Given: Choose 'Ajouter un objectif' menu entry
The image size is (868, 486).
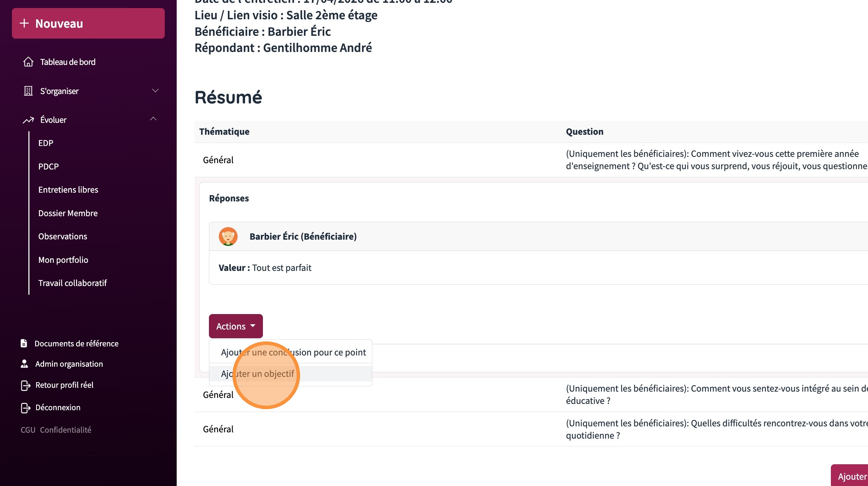Looking at the screenshot, I should click(x=258, y=374).
